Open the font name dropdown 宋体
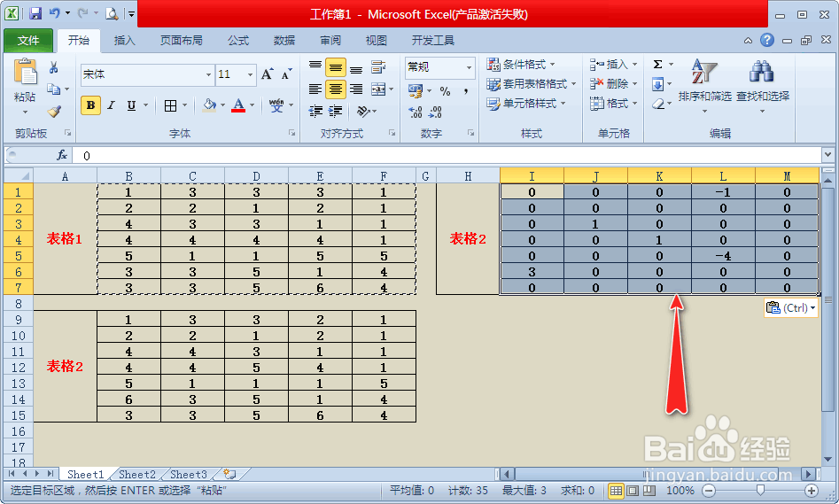 (x=209, y=75)
